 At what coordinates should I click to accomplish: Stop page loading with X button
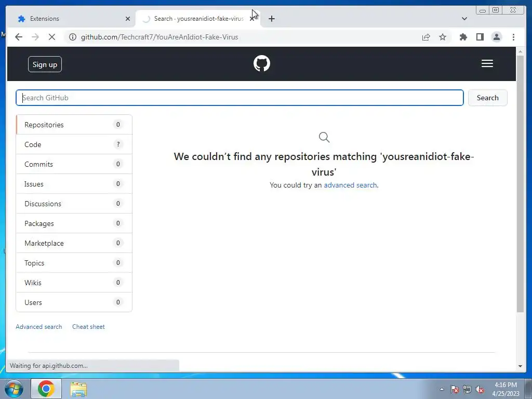51,37
